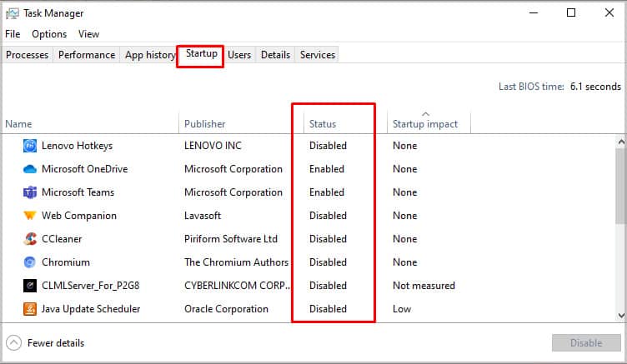Click CYBERLINKCOM CORP publisher cell
Screen dimensions: 627x364
click(x=237, y=286)
